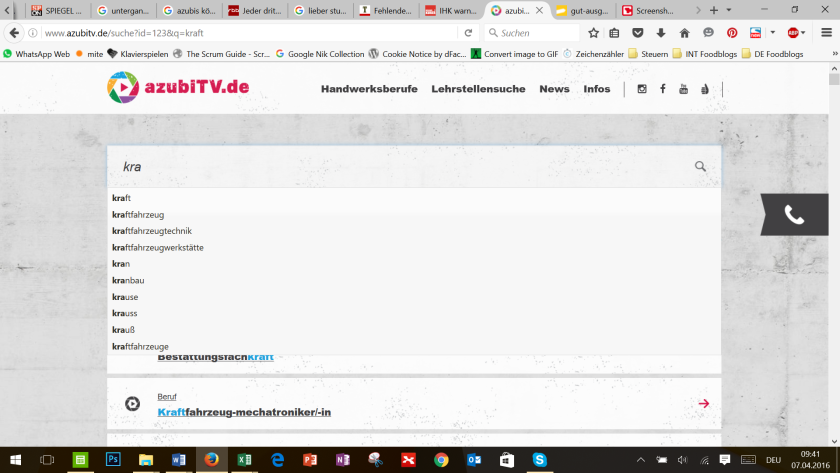Image resolution: width=840 pixels, height=473 pixels.
Task: Click the pink arrow on Kraftfahrzeug-mechatroniker row
Action: pos(704,403)
